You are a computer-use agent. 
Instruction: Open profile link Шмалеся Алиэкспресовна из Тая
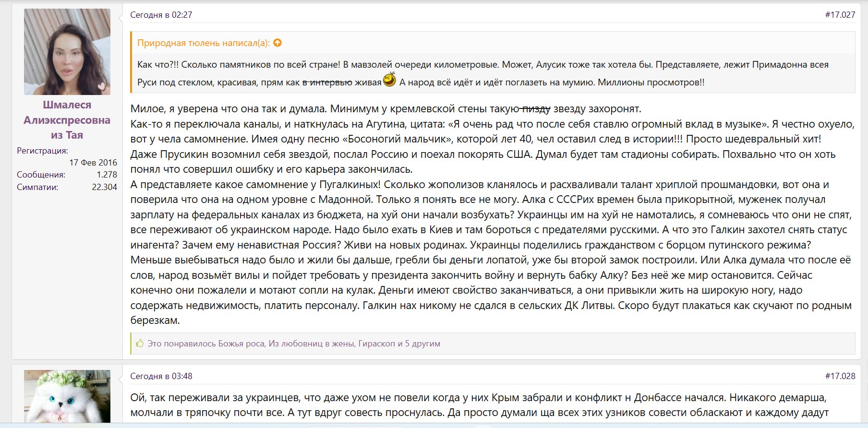[67, 120]
